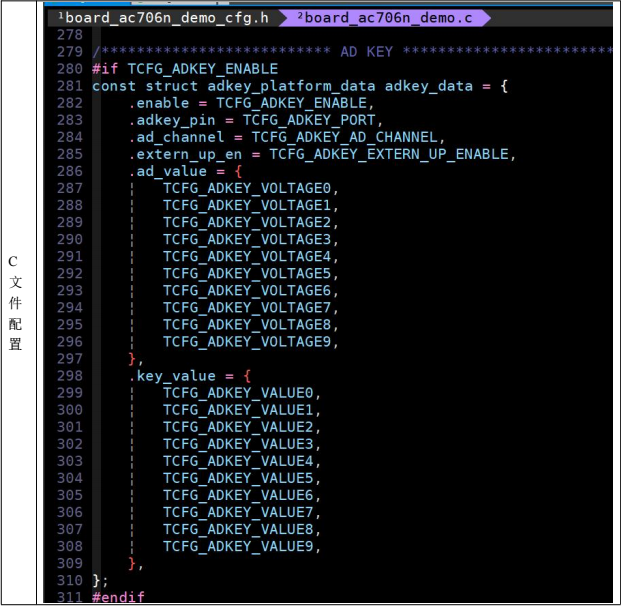Click TCFG_ADKEY_VALUE0 entry
621x606 pixels.
coord(238,393)
